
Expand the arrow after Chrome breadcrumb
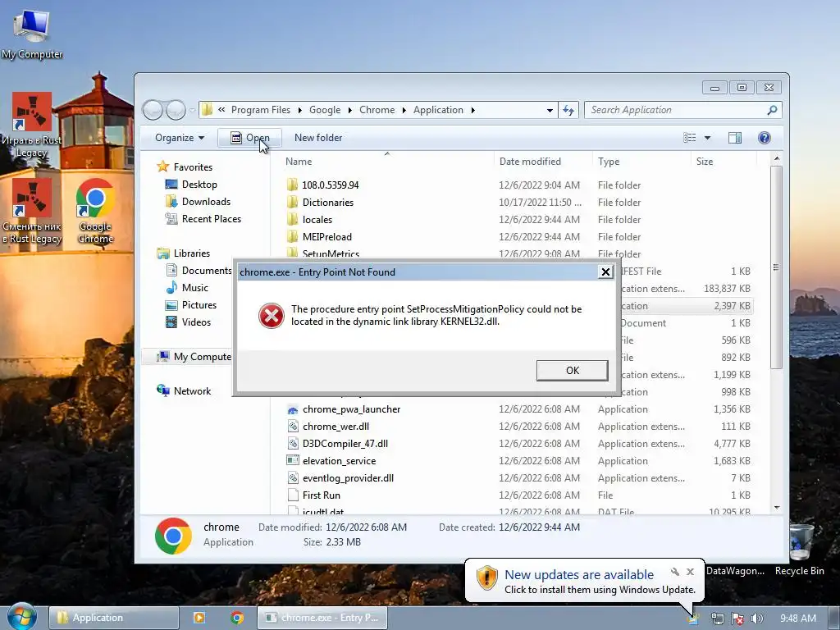[x=404, y=110]
